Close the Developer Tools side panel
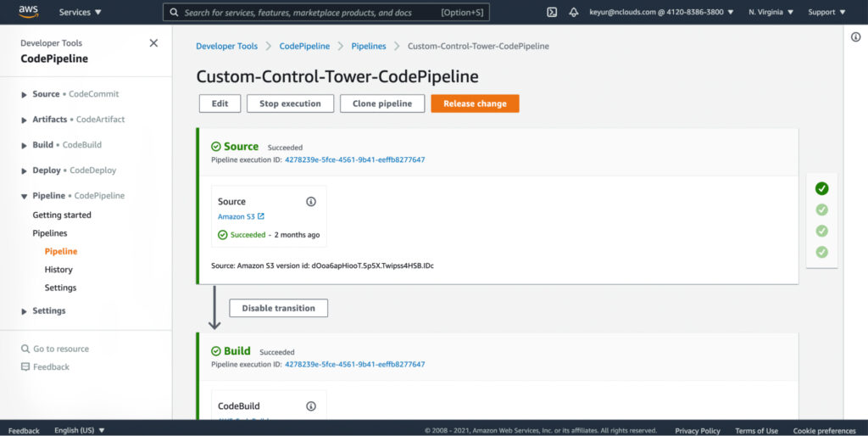Screen dimensions: 868x436 (154, 43)
